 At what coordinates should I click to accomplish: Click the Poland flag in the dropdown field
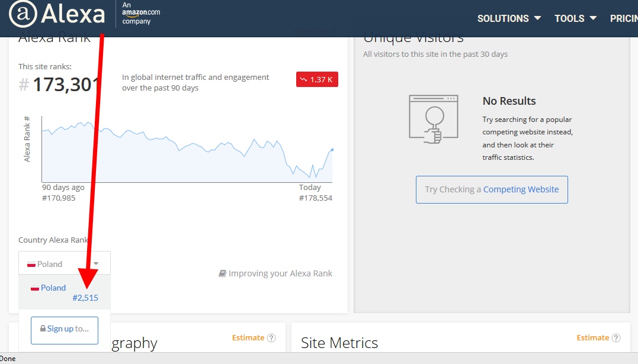click(x=31, y=265)
